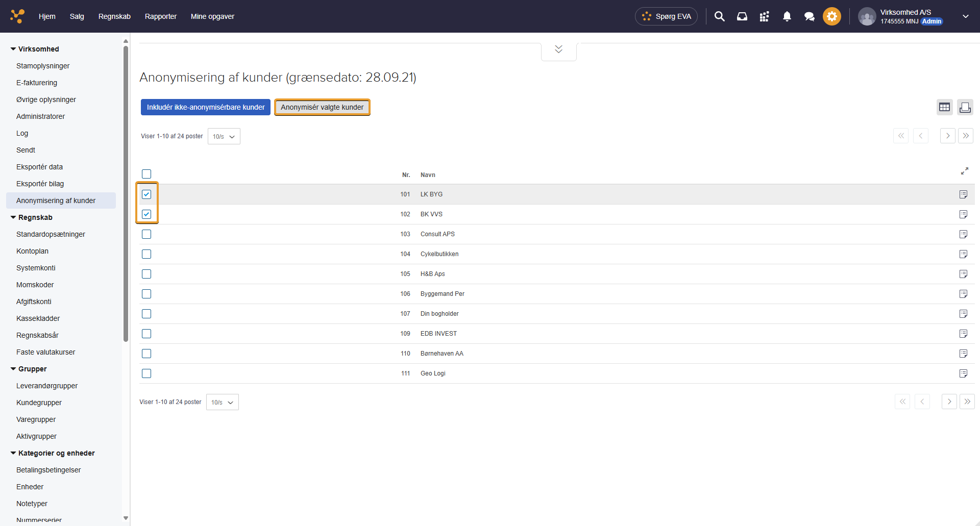Image resolution: width=980 pixels, height=526 pixels.
Task: Uncheck the LK BYG checkbox
Action: pos(146,194)
